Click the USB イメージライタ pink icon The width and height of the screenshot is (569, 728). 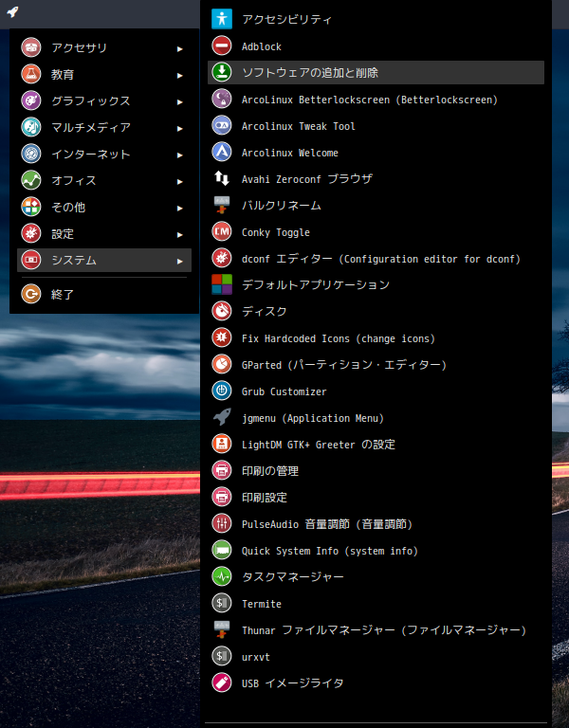click(222, 682)
